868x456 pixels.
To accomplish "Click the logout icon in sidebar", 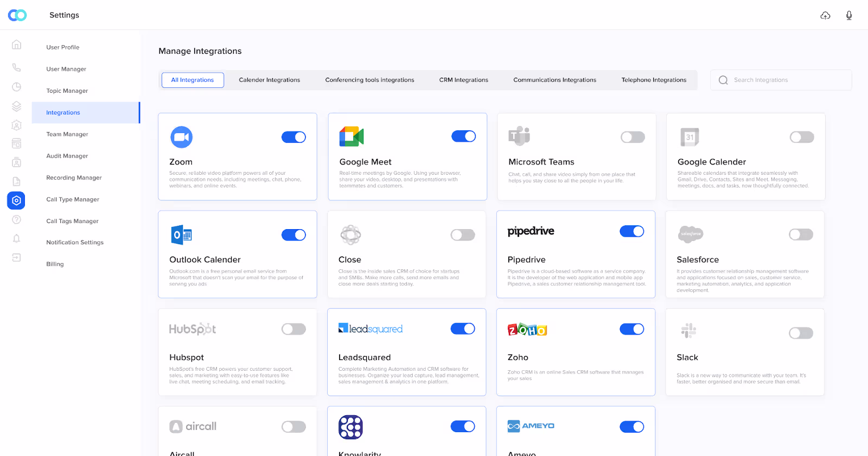I will coord(16,257).
